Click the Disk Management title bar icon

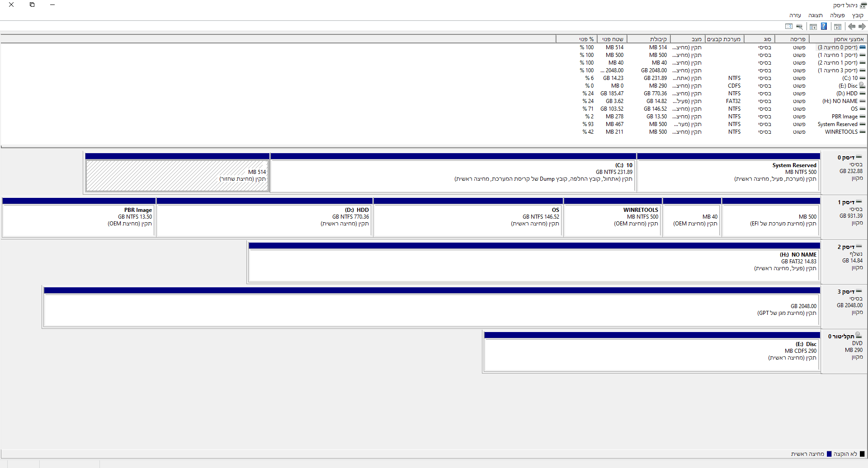(863, 5)
